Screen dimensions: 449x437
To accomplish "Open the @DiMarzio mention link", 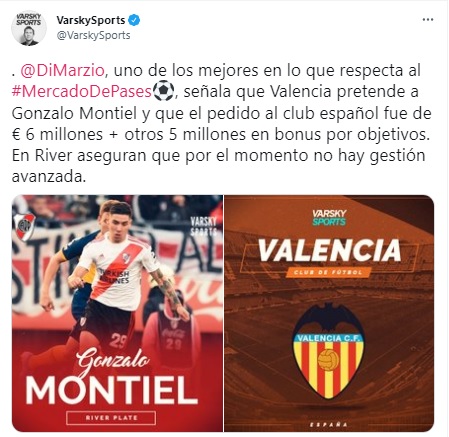I will click(63, 70).
